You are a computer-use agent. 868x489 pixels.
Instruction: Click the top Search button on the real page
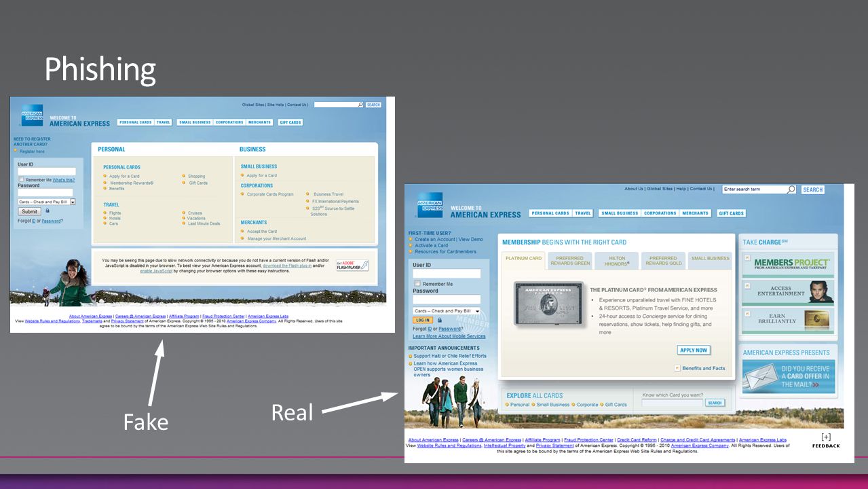[812, 189]
